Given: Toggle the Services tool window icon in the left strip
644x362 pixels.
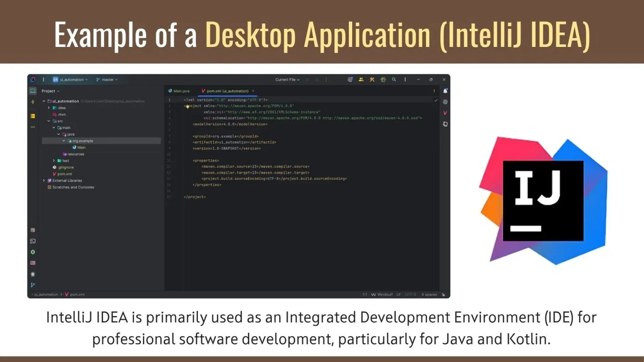Looking at the screenshot, I should [33, 241].
